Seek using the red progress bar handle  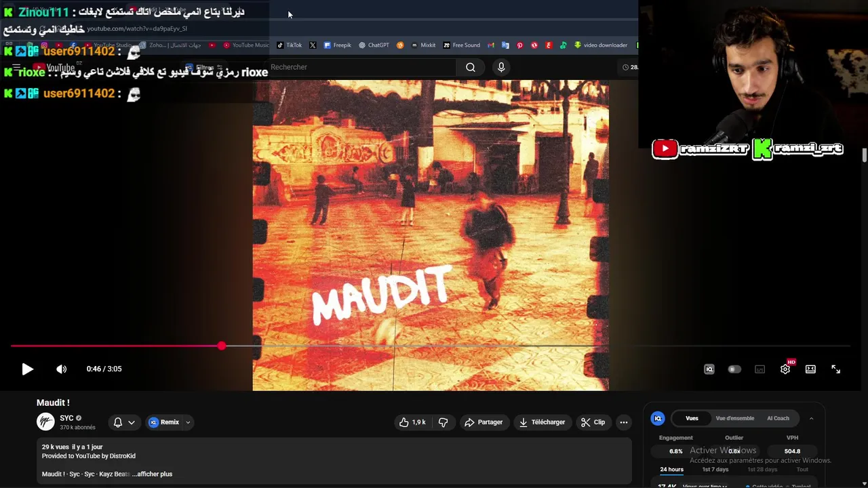222,346
